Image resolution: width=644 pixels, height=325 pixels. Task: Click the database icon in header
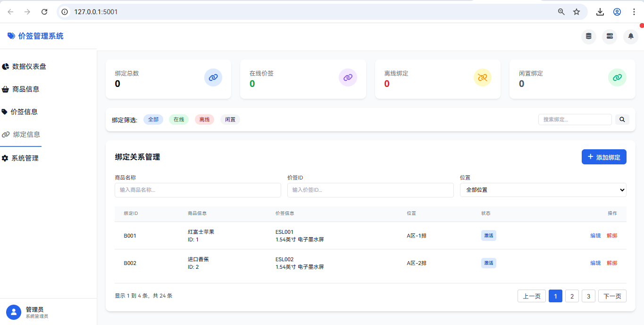(x=588, y=36)
